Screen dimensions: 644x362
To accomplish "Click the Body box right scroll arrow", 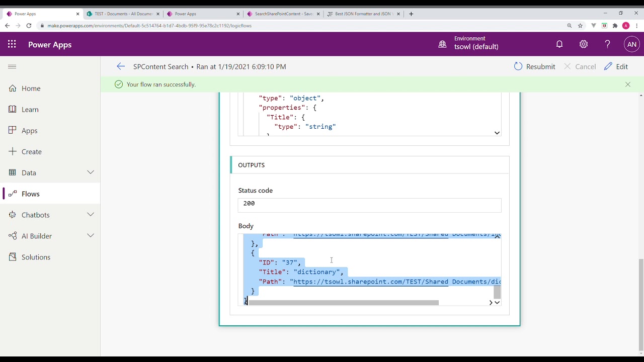I will [x=491, y=303].
